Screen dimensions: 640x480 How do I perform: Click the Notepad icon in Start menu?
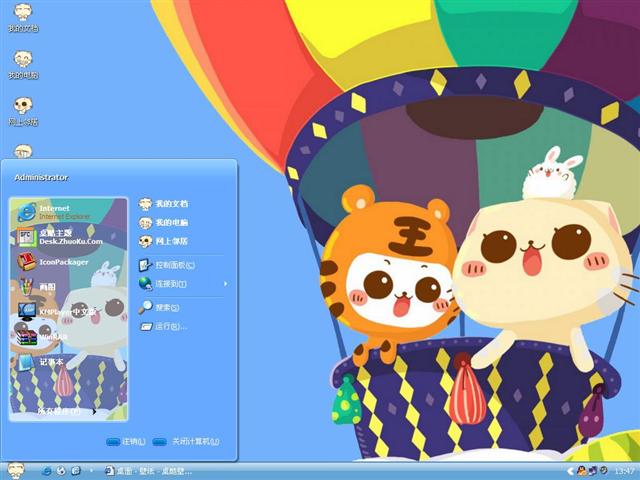26,362
